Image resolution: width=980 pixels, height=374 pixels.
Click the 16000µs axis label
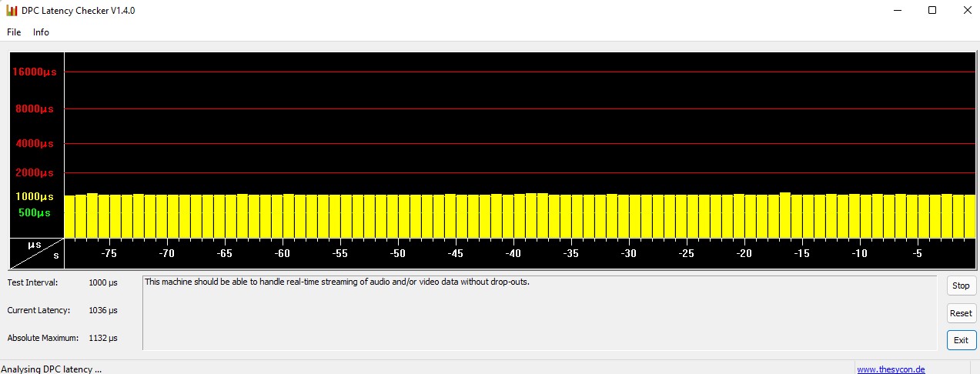coord(34,72)
